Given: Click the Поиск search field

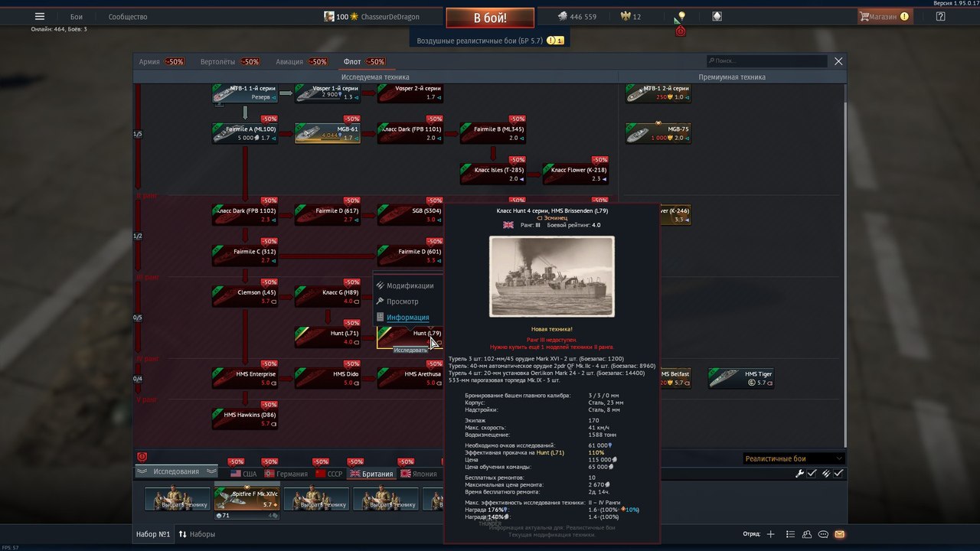Looking at the screenshot, I should (767, 60).
